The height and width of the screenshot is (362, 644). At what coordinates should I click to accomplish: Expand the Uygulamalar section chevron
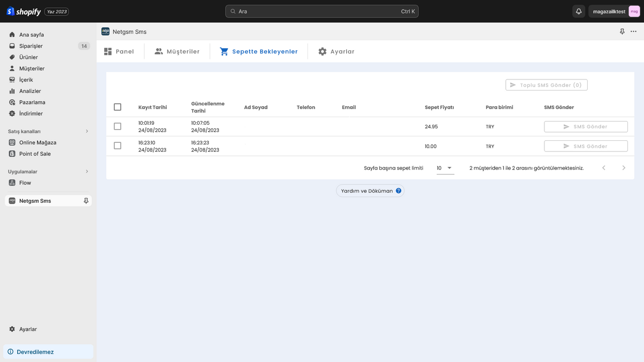(x=87, y=171)
